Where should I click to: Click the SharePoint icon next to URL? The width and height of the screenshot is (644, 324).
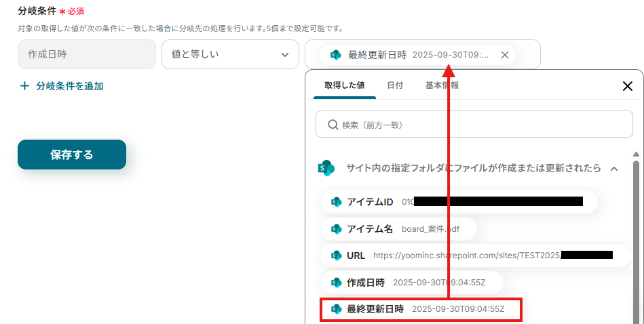click(x=337, y=256)
